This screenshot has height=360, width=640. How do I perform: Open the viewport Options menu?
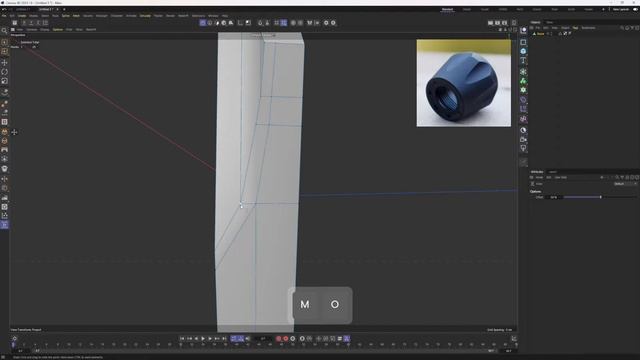pos(58,29)
